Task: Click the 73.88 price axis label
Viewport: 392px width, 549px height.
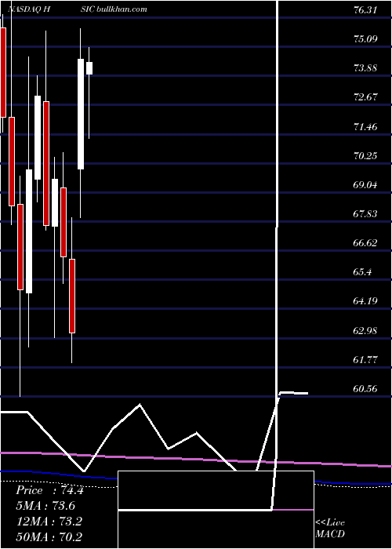Action: [x=365, y=68]
